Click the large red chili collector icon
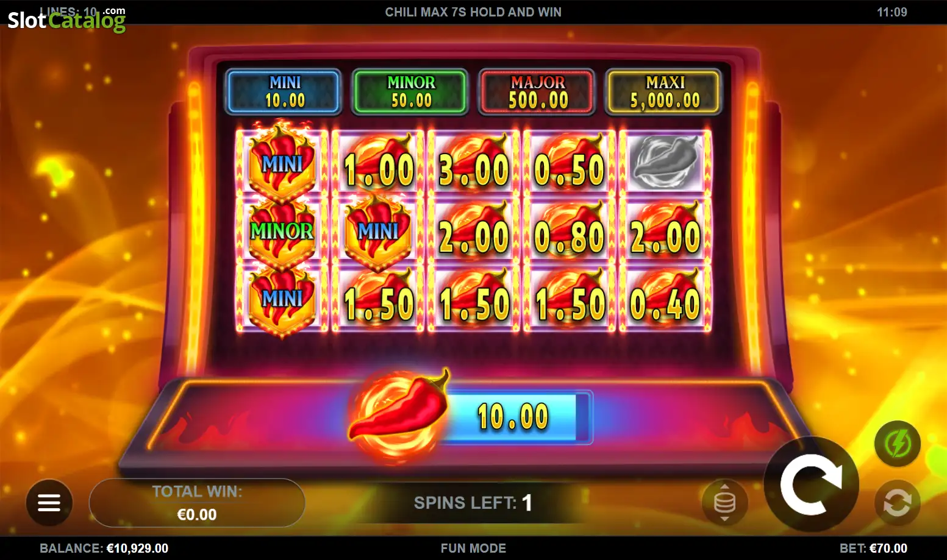Viewport: 947px width, 560px height. pos(399,414)
